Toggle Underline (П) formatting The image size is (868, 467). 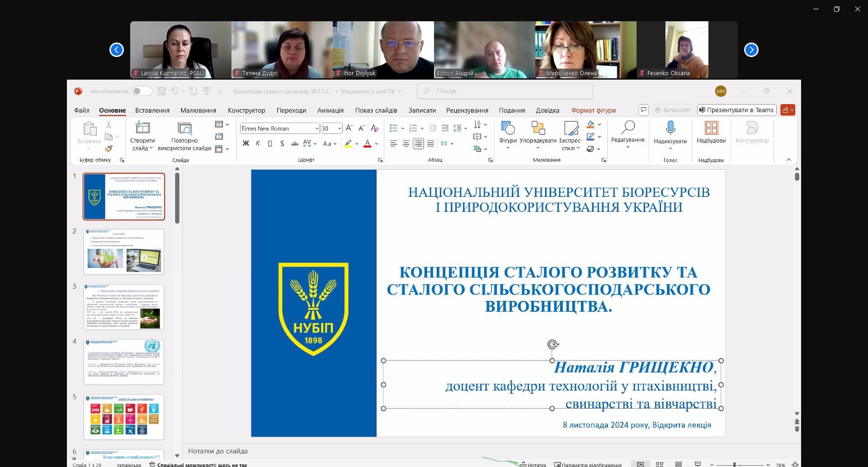tap(270, 143)
